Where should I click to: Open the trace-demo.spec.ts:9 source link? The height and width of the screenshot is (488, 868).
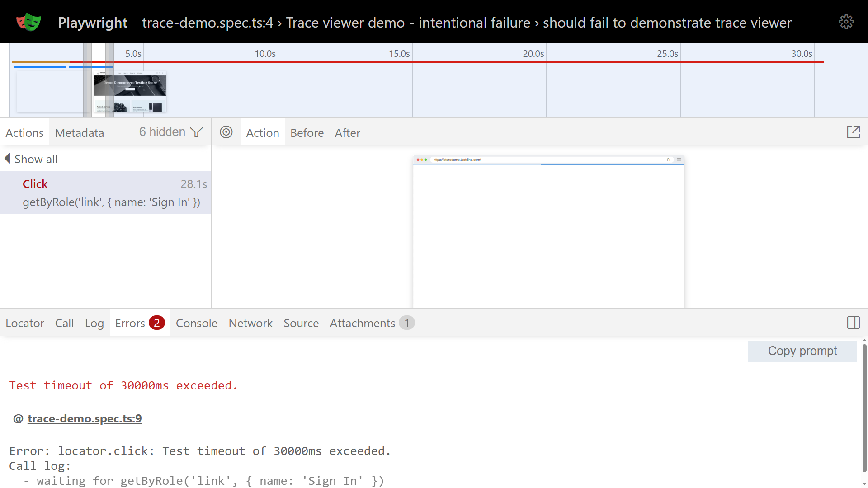(x=85, y=418)
